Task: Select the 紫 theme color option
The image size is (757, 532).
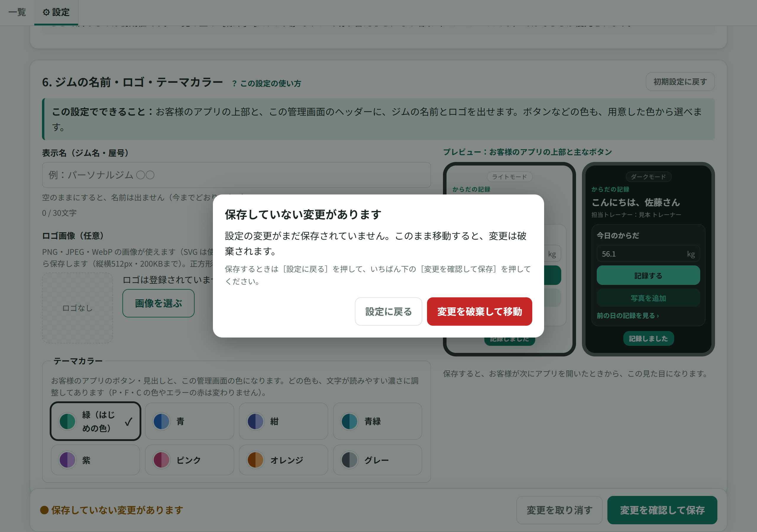Action: 95,460
